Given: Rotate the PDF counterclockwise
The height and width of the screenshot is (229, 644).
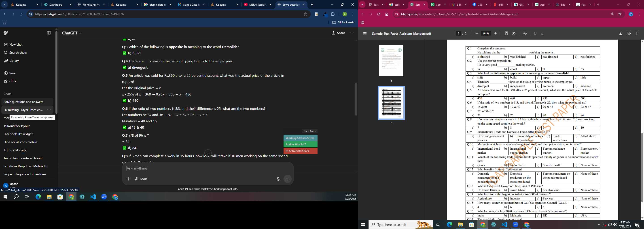Looking at the screenshot, I should coord(514,34).
